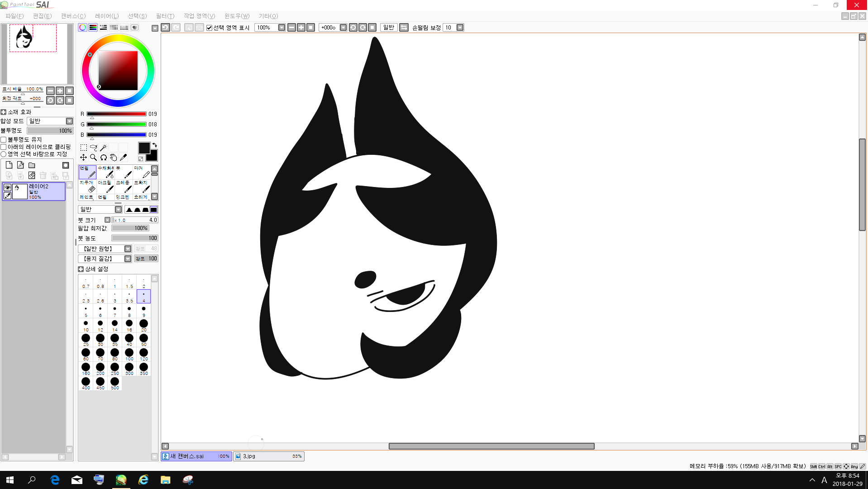Hide 레이어2 using its eye icon
This screenshot has height=489, width=868.
click(x=7, y=187)
